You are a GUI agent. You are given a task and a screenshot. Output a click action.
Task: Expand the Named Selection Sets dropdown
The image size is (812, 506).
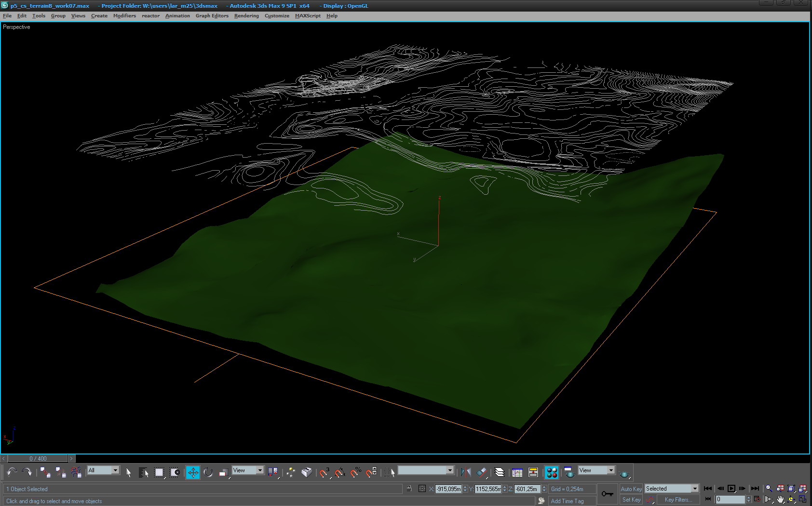click(426, 470)
